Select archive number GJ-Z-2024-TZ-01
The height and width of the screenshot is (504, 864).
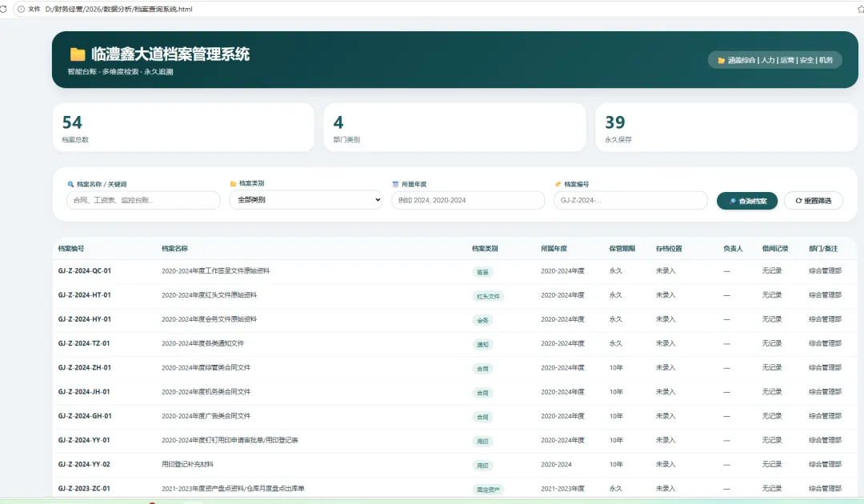[x=84, y=343]
